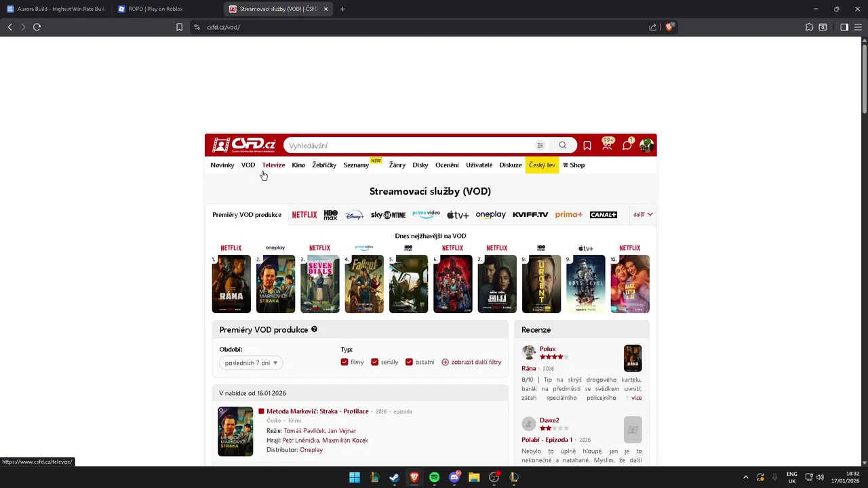Open the Žebříčky menu item
The height and width of the screenshot is (488, 868).
click(324, 165)
